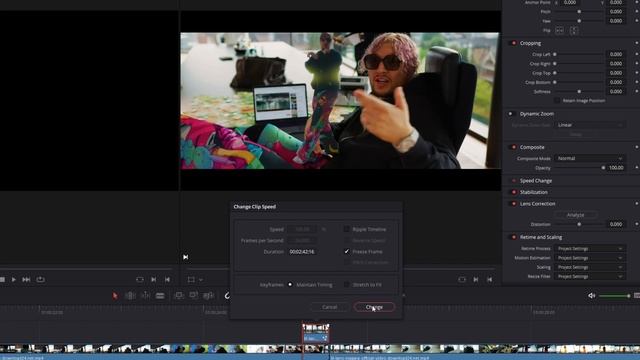Screen dimensions: 640x360
Task: Toggle the Composite section switch
Action: 513,147
